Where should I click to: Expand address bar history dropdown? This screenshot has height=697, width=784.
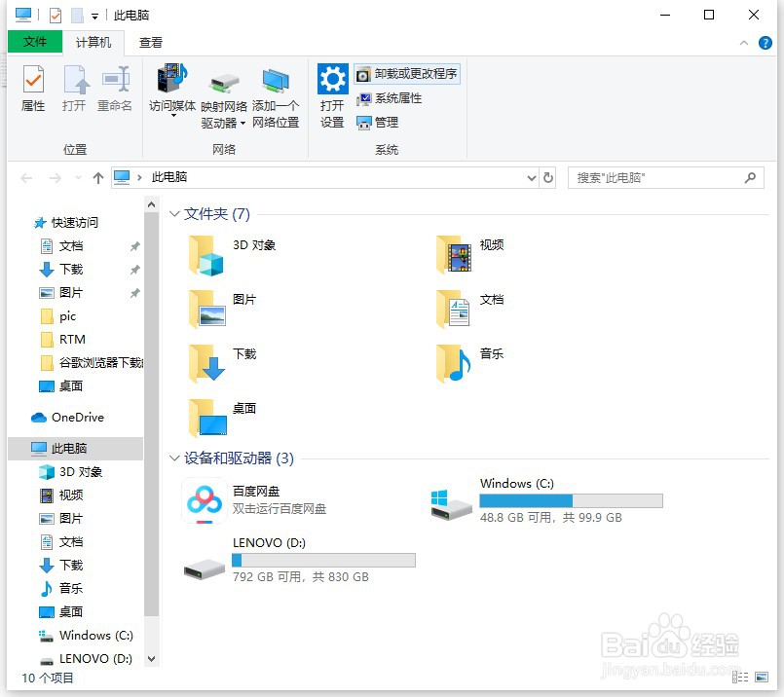[x=531, y=178]
